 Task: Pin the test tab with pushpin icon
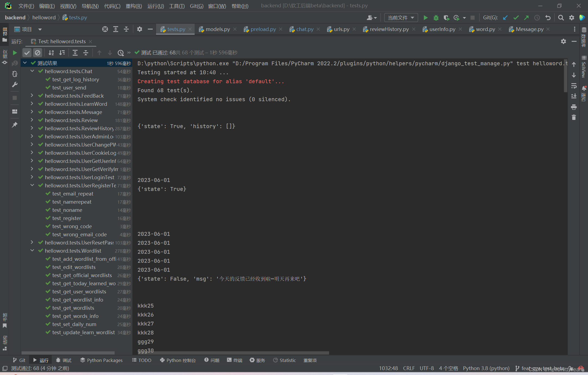coord(15,125)
